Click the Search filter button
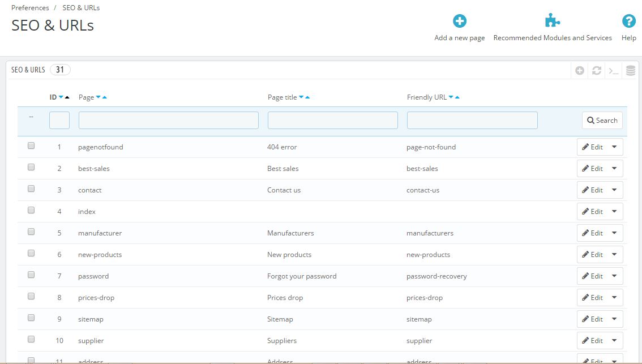Screen dimensions: 642x364 pos(602,121)
